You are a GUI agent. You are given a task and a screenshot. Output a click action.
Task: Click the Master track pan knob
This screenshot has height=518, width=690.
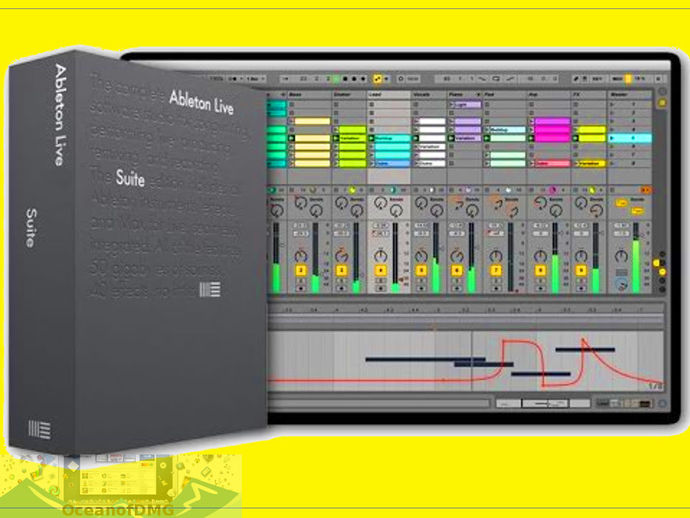tap(621, 255)
